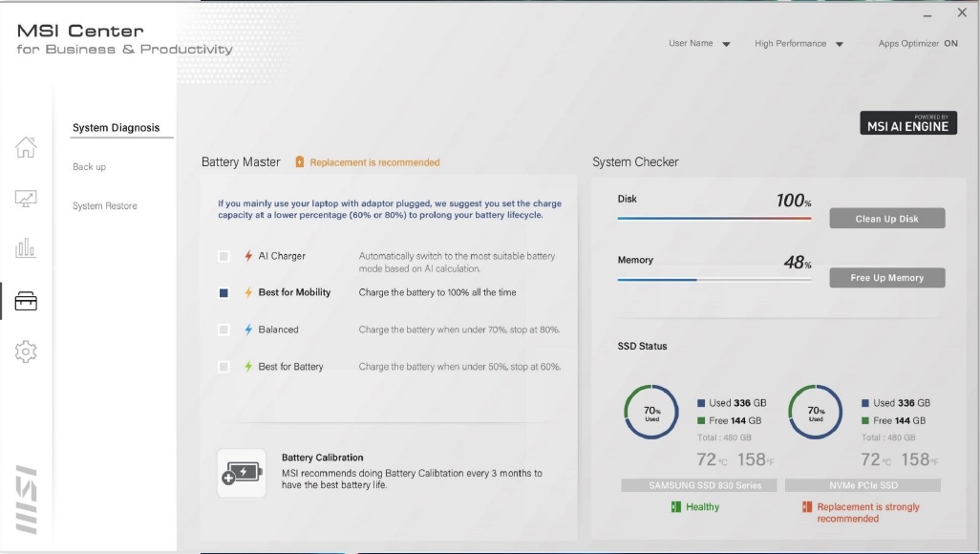980x554 pixels.
Task: Click the Free Up Memory button
Action: pos(887,278)
